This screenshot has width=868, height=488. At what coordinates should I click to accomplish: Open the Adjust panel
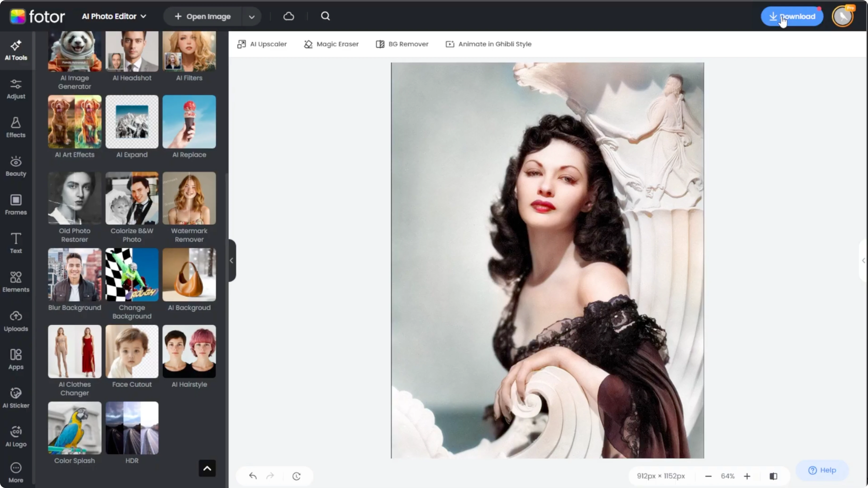[x=16, y=89]
